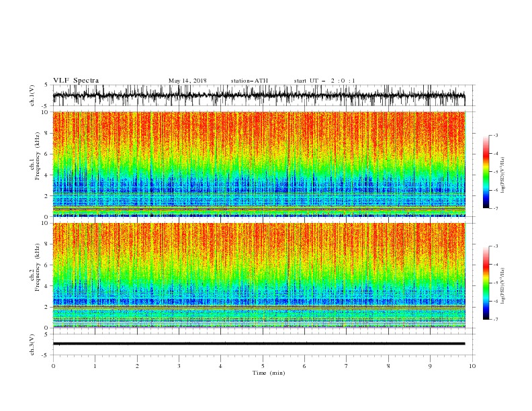Click time axis tick label "5"

coord(263,366)
